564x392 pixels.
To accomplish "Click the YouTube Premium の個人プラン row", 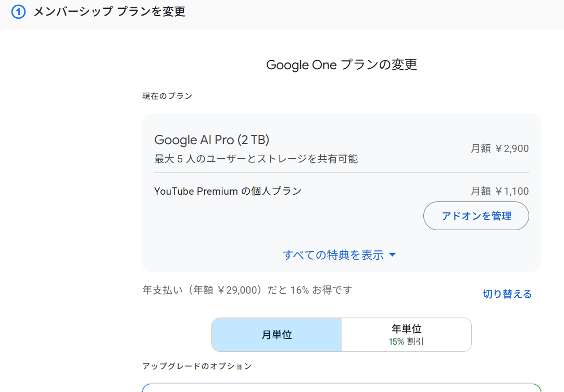I will pos(228,191).
